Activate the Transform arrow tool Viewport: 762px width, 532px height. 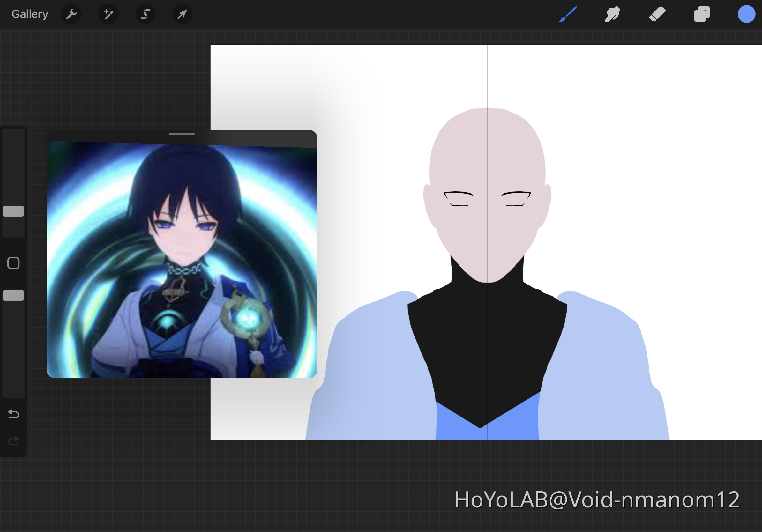(x=182, y=14)
